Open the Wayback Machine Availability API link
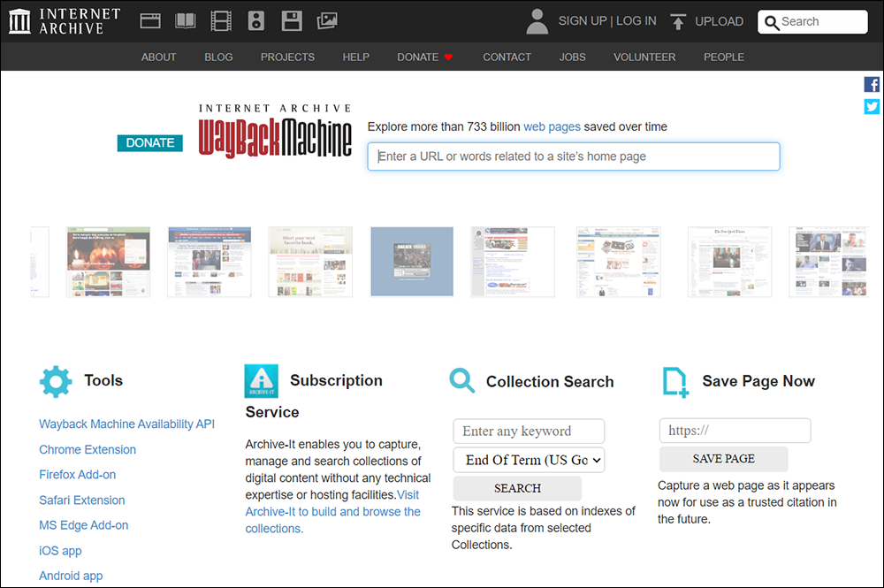884x588 pixels. 126,424
